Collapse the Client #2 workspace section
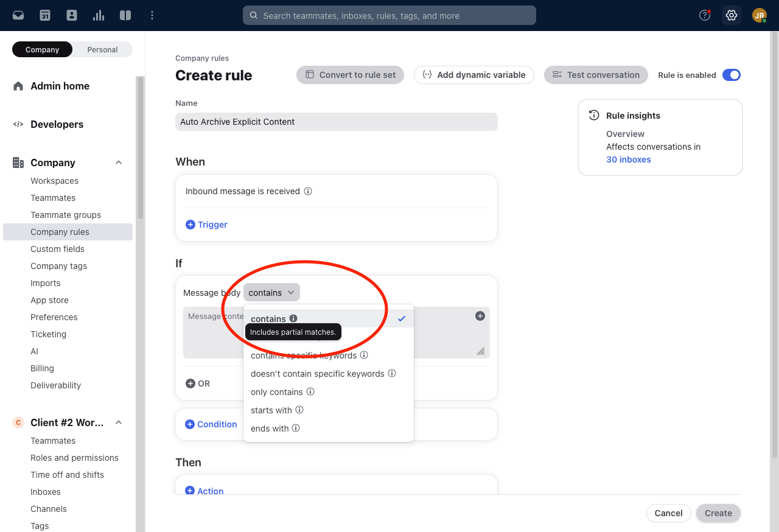The height and width of the screenshot is (532, 779). 119,422
